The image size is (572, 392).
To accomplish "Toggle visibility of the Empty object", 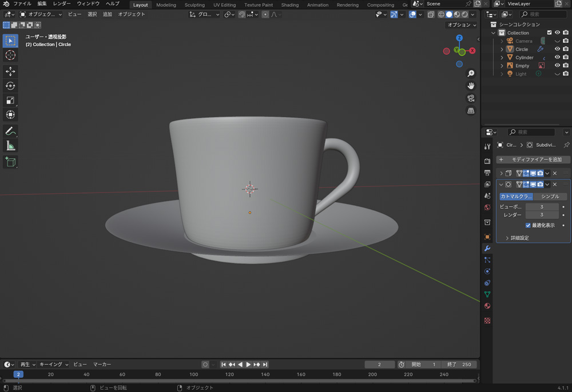I will 557,66.
